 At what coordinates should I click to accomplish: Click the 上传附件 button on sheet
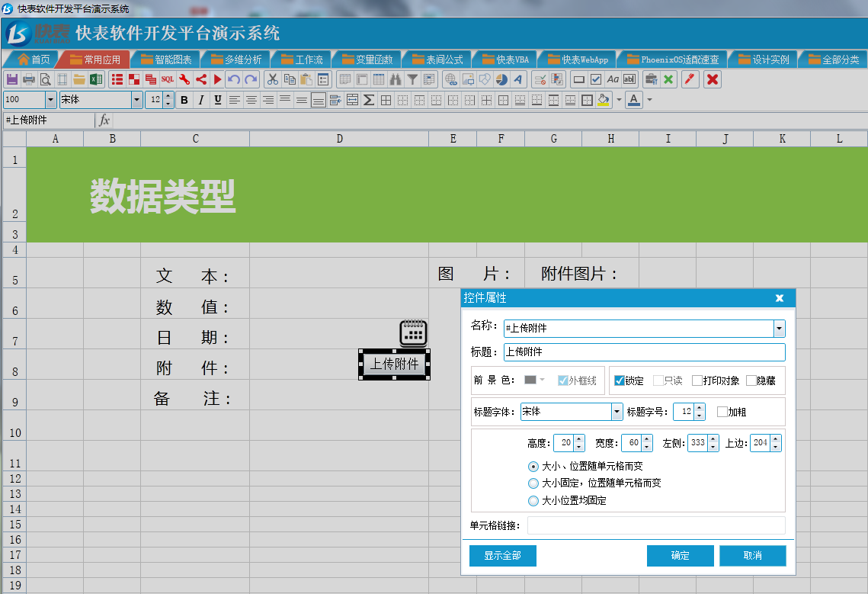coord(394,364)
